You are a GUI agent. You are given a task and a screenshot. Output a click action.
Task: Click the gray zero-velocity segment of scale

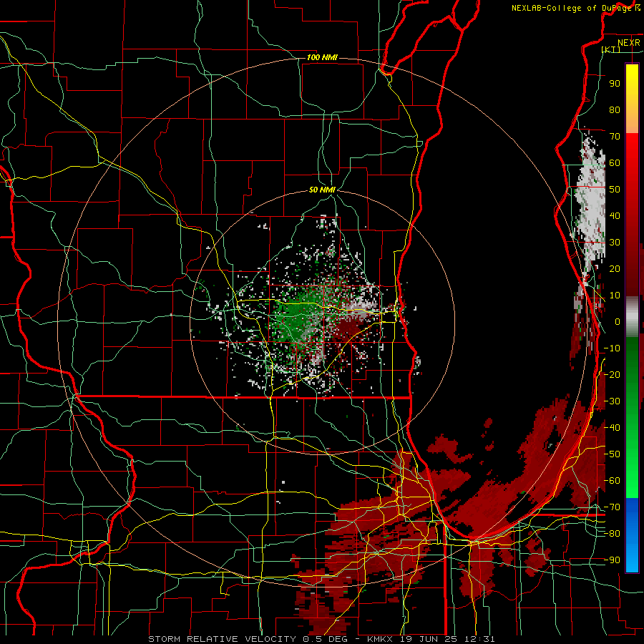632,316
